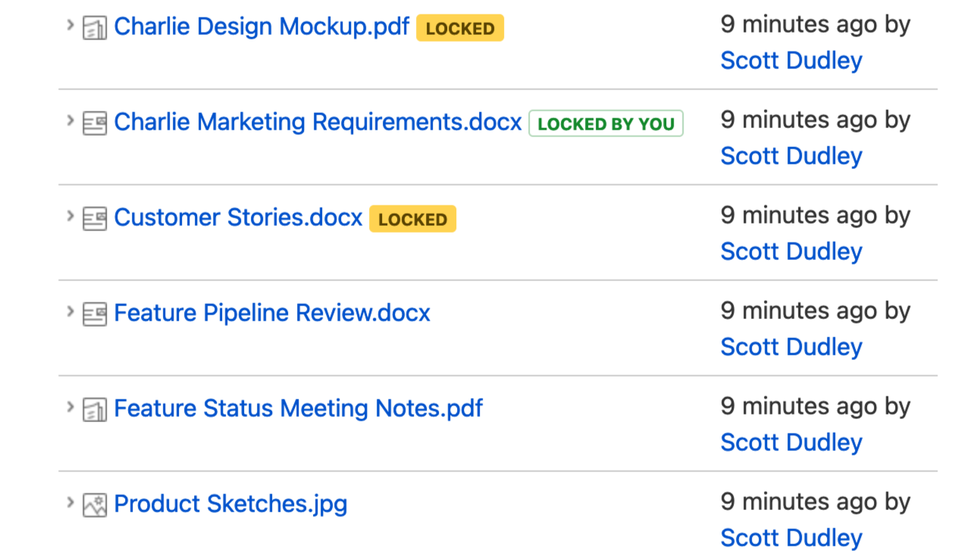Screen dimensions: 980x557
Task: Click the image icon beside Product Sketches
Action: tap(95, 505)
